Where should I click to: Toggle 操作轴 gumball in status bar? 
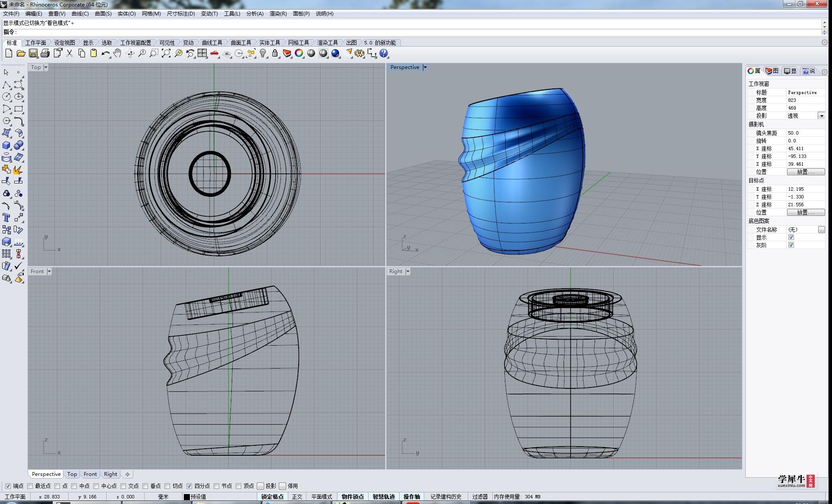[x=411, y=497]
